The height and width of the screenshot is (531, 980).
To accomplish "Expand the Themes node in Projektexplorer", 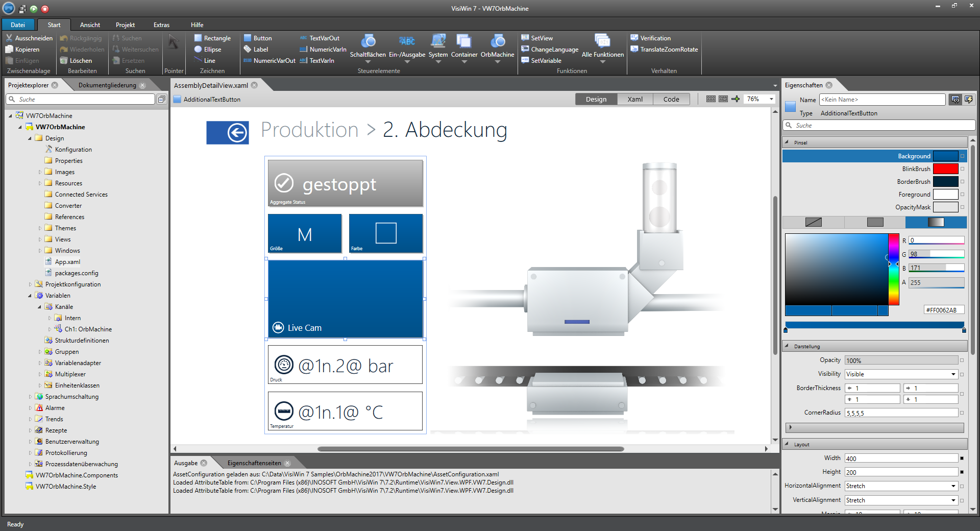I will [x=41, y=228].
